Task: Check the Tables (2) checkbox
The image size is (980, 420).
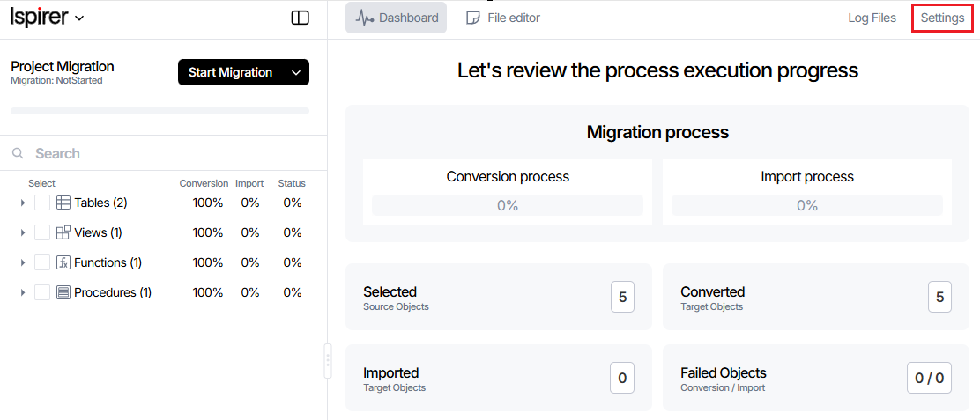Action: pyautogui.click(x=42, y=203)
